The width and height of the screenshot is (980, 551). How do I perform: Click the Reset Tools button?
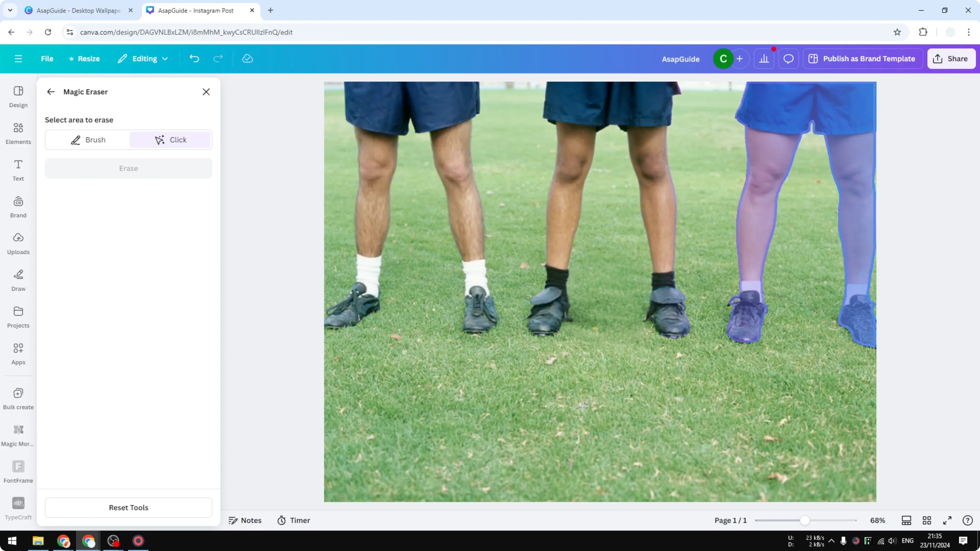click(x=129, y=507)
